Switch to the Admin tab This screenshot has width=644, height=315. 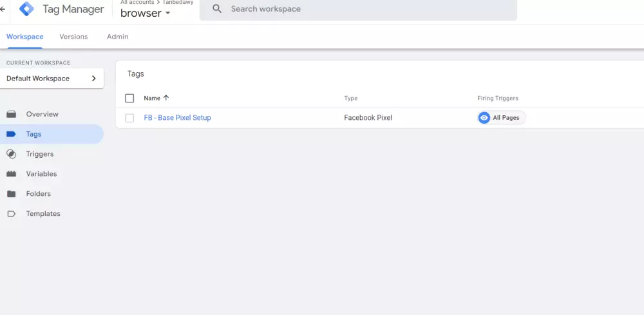[117, 37]
